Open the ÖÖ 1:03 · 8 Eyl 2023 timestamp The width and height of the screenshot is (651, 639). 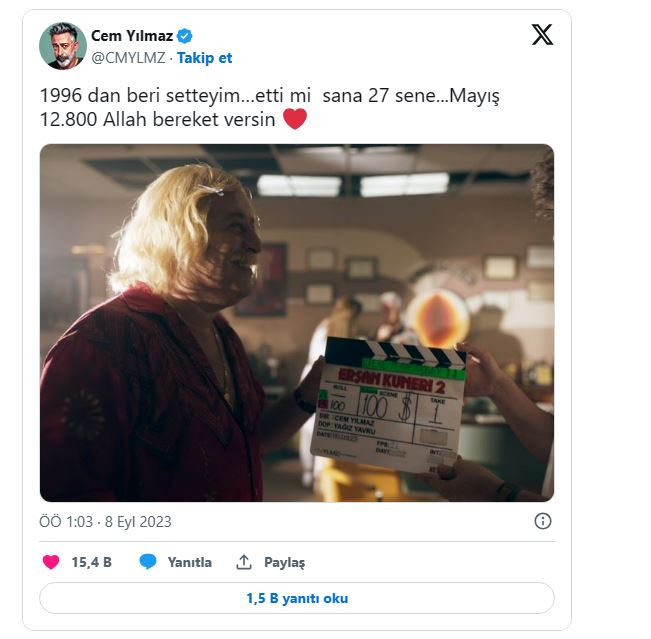click(105, 522)
